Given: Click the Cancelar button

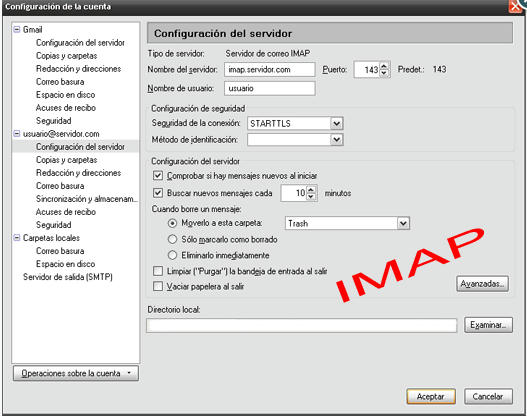Looking at the screenshot, I should [x=488, y=397].
